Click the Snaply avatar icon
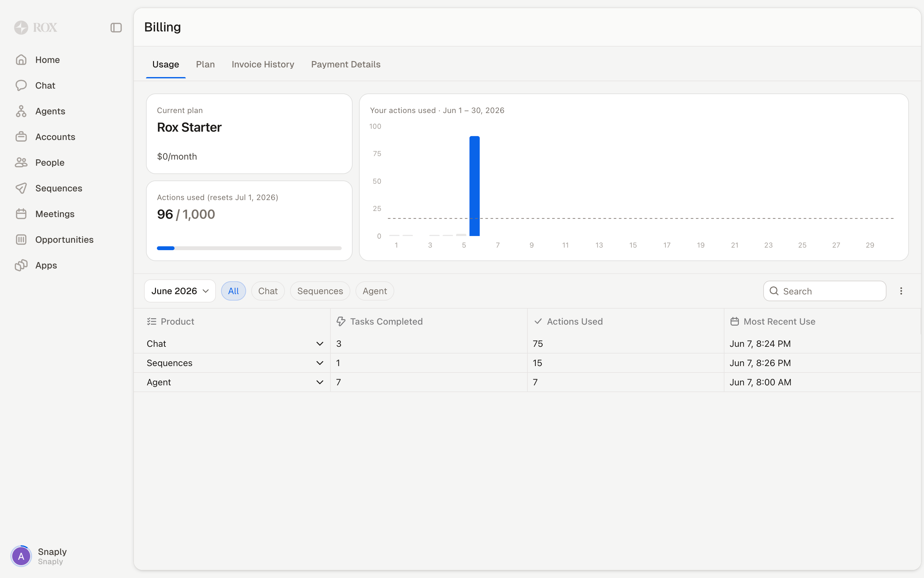 (x=21, y=556)
